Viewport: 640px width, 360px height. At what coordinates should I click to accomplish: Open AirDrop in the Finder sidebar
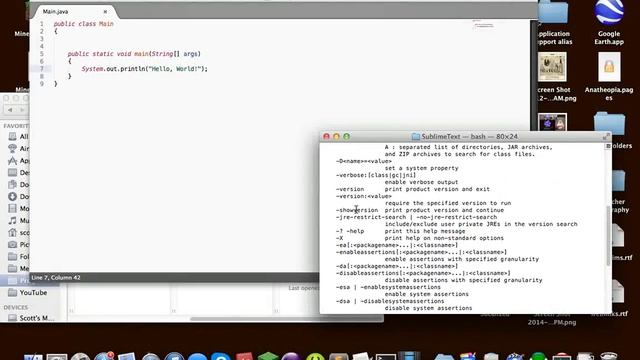(18, 149)
